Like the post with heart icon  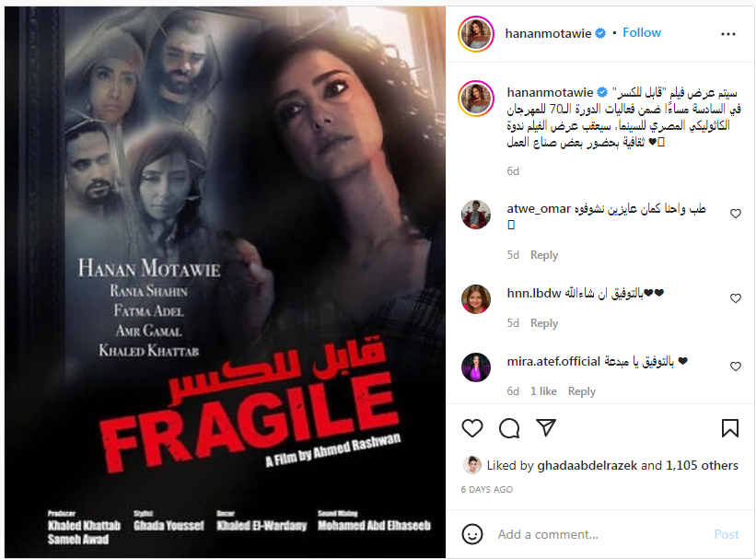pos(472,428)
